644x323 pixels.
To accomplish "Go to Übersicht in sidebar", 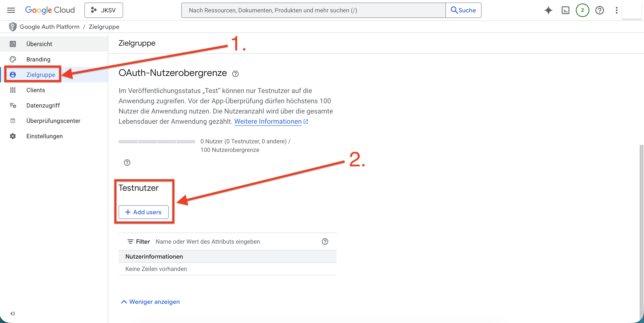I will 39,44.
